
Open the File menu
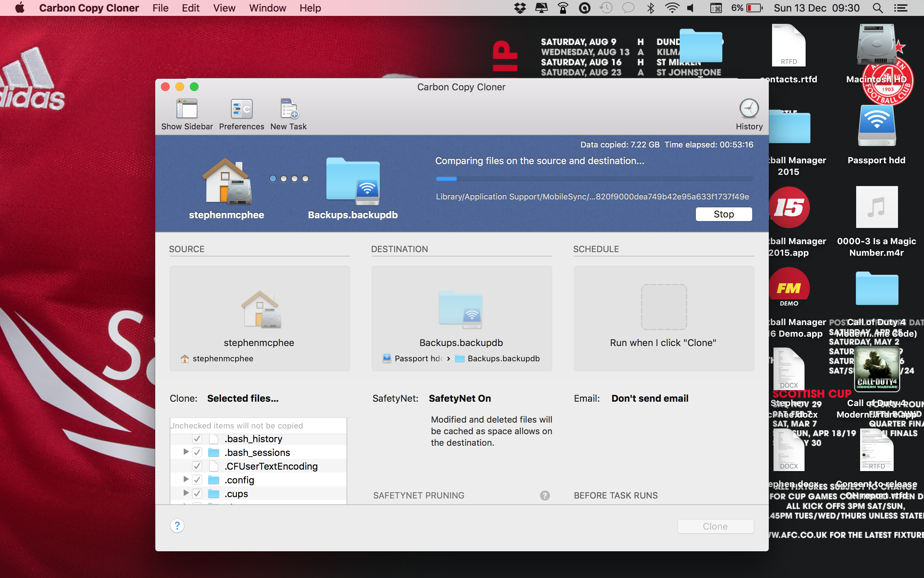[x=160, y=8]
